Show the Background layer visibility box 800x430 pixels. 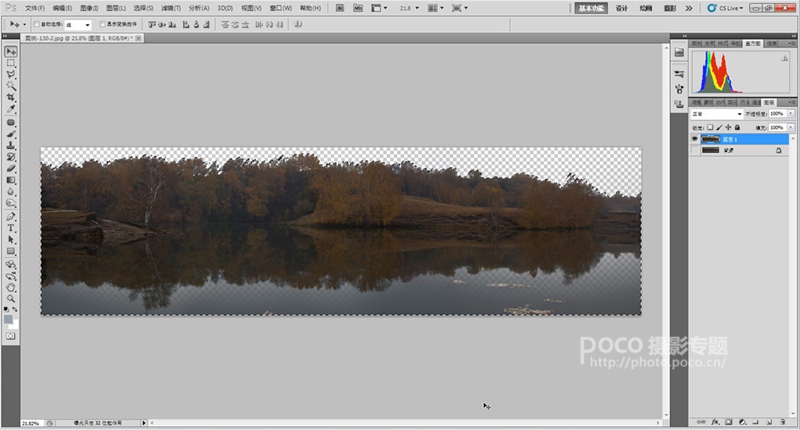(x=694, y=150)
